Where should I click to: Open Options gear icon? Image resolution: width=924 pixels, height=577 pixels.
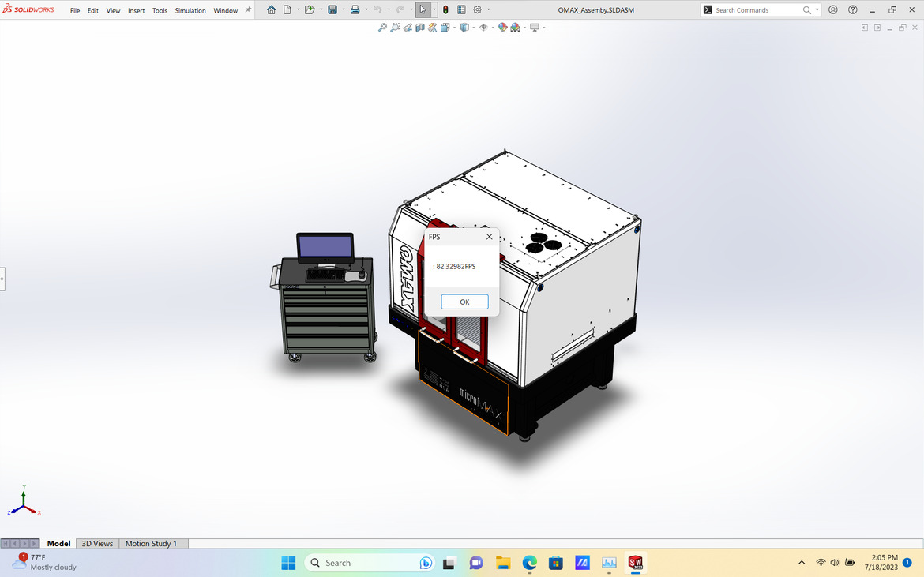[477, 9]
